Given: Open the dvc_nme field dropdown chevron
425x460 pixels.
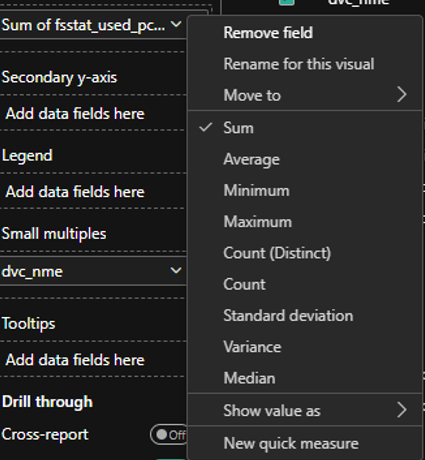Looking at the screenshot, I should [x=176, y=271].
